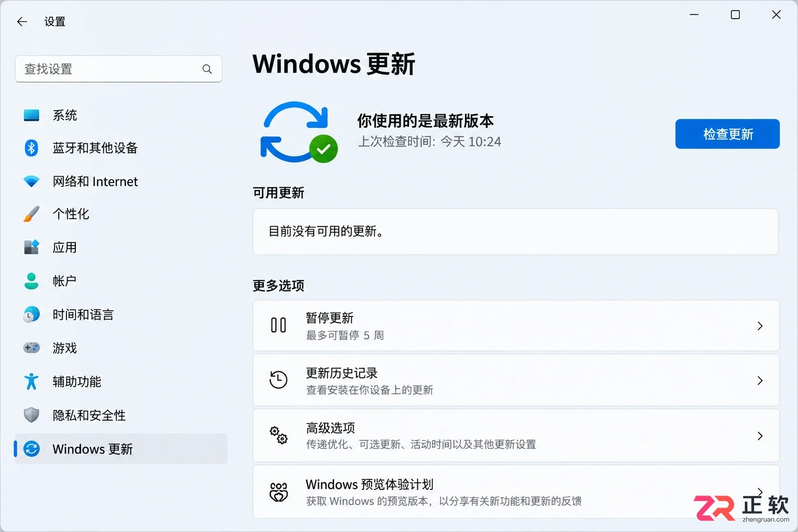Click the gears icon beside 高级选项

tap(279, 435)
